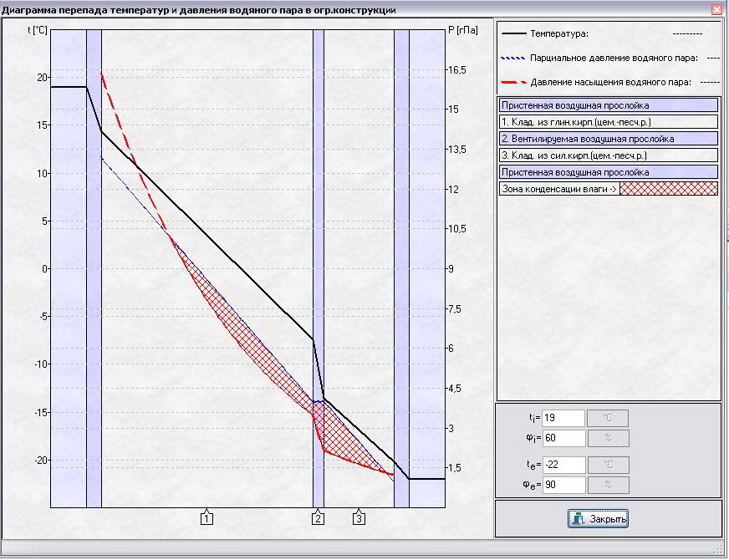
Task: Click 'Парциальное давление водяного пара:' legend entry
Action: pyautogui.click(x=614, y=59)
